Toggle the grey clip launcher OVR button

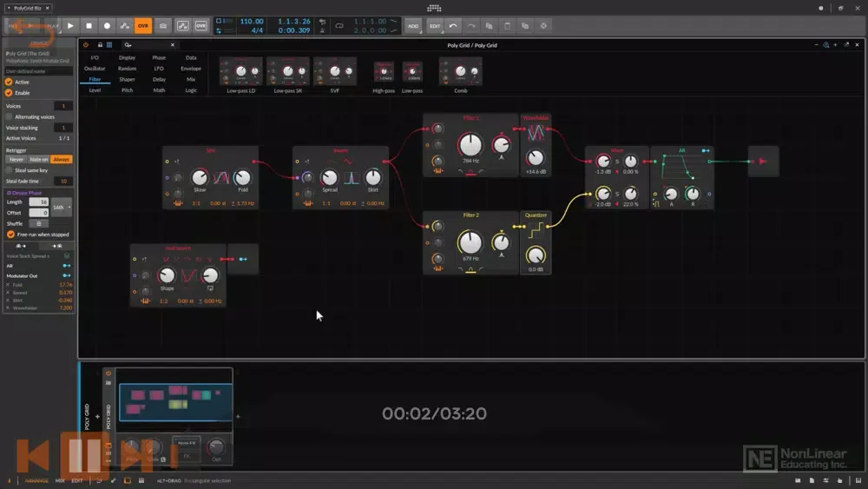[x=201, y=25]
